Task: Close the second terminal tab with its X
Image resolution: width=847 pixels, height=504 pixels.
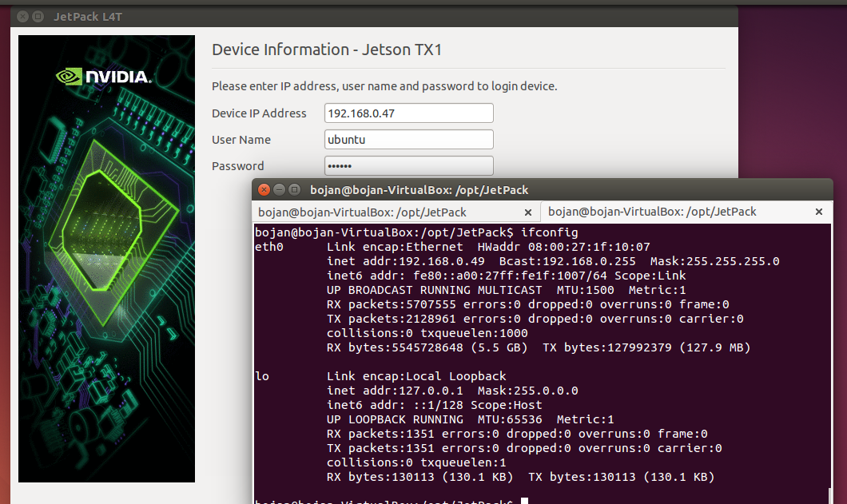Action: click(x=819, y=212)
